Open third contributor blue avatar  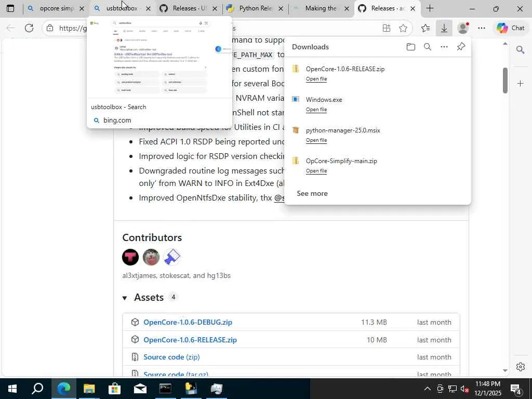coord(171,257)
